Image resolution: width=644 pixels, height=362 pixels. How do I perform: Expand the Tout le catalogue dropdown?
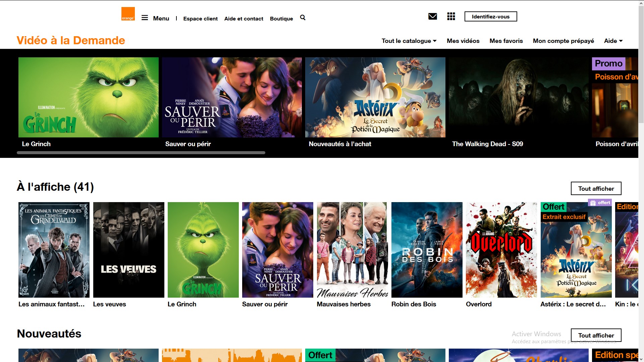[409, 41]
